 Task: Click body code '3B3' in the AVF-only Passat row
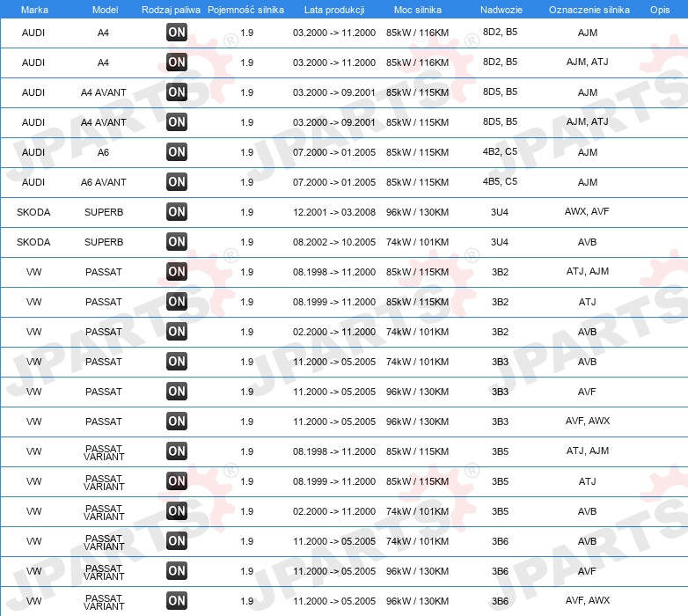500,392
